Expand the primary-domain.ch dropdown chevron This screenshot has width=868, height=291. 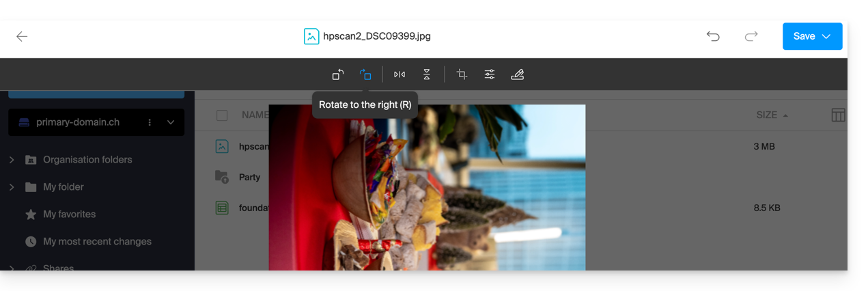tap(171, 122)
